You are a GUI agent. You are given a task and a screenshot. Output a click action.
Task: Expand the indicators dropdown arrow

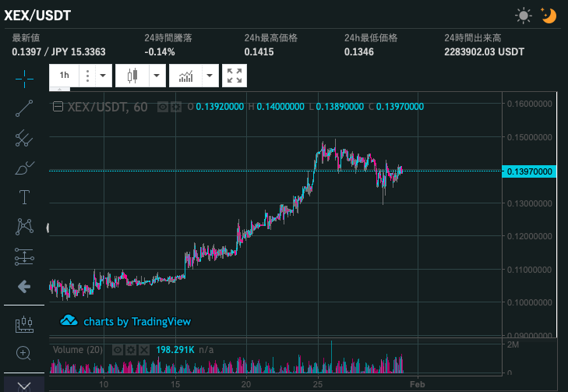click(210, 76)
